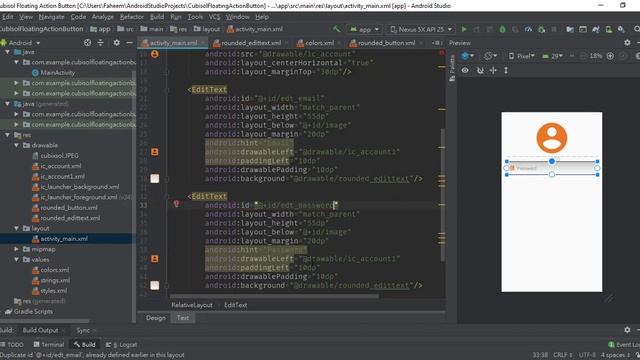Open bottom Build panel gear settings

pos(627,330)
